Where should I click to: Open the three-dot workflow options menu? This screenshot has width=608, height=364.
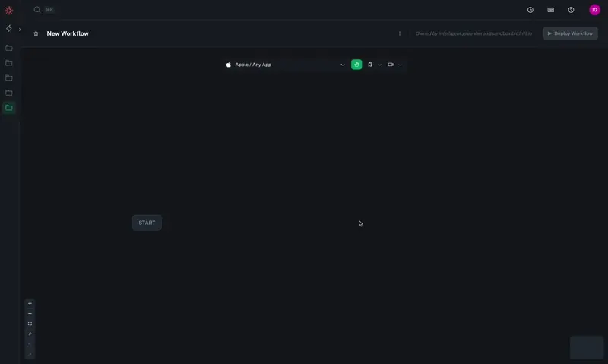[x=400, y=33]
